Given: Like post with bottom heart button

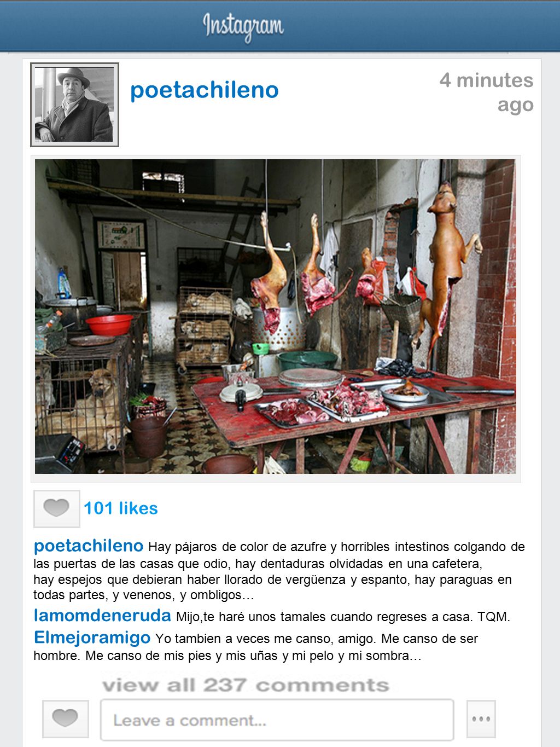Looking at the screenshot, I should pos(66,719).
